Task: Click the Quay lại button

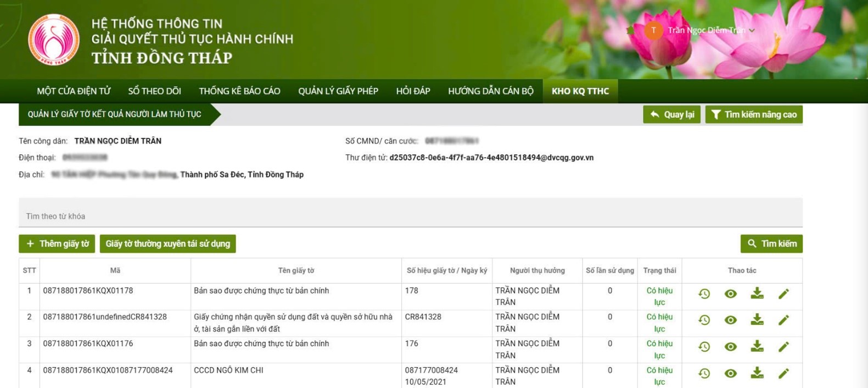Action: 672,114
